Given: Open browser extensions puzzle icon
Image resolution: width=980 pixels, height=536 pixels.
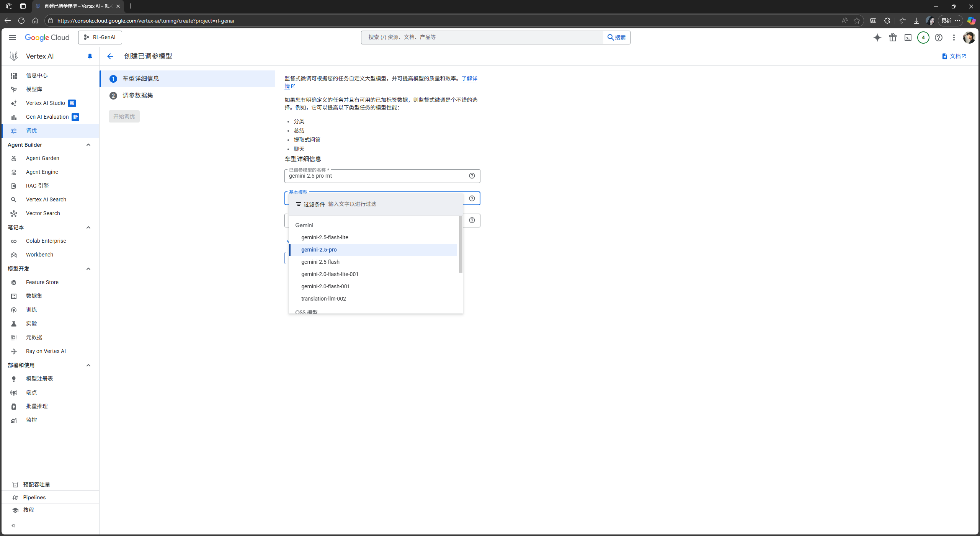Looking at the screenshot, I should (887, 21).
